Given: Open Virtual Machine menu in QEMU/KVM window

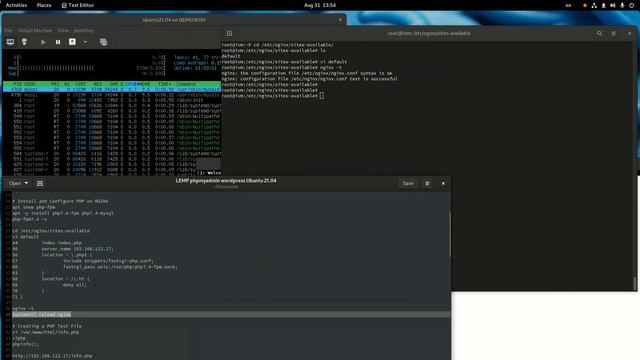Looking at the screenshot, I should coord(35,31).
